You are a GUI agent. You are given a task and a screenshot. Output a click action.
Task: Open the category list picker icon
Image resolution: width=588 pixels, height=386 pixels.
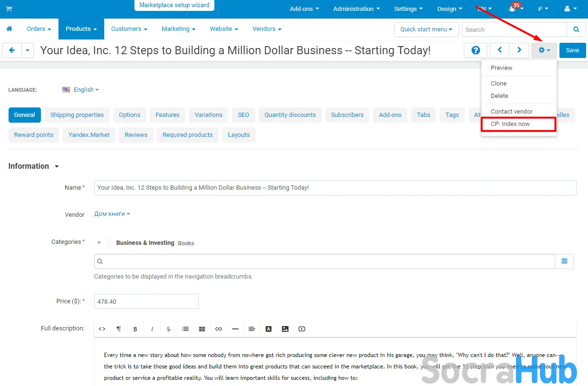pos(564,261)
